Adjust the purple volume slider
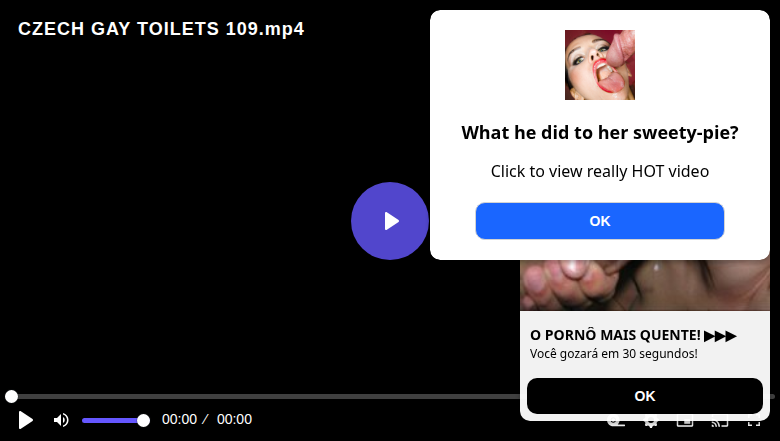 click(112, 421)
